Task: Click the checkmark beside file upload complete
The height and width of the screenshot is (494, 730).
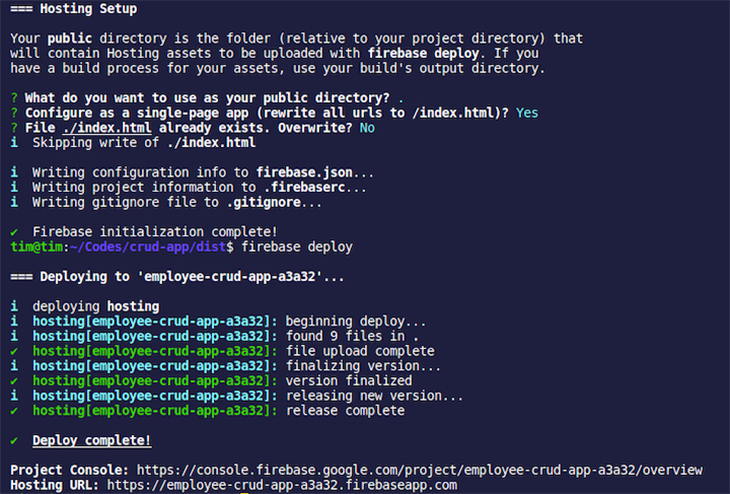Action: (x=14, y=351)
